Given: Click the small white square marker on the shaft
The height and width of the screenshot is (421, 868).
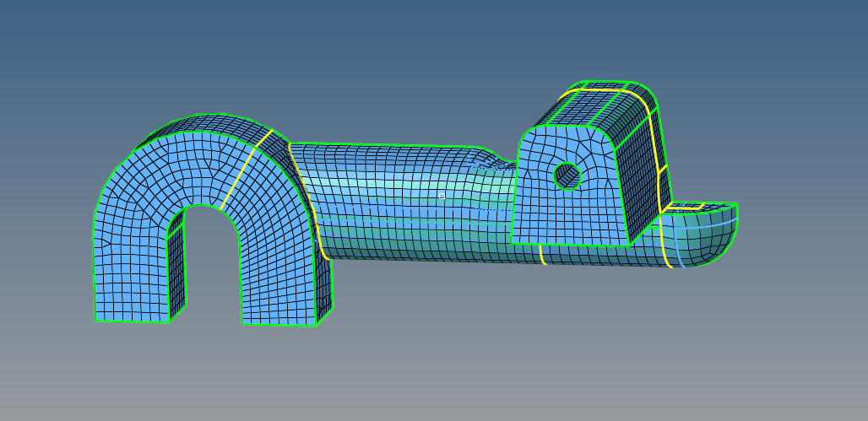Looking at the screenshot, I should coord(442,196).
